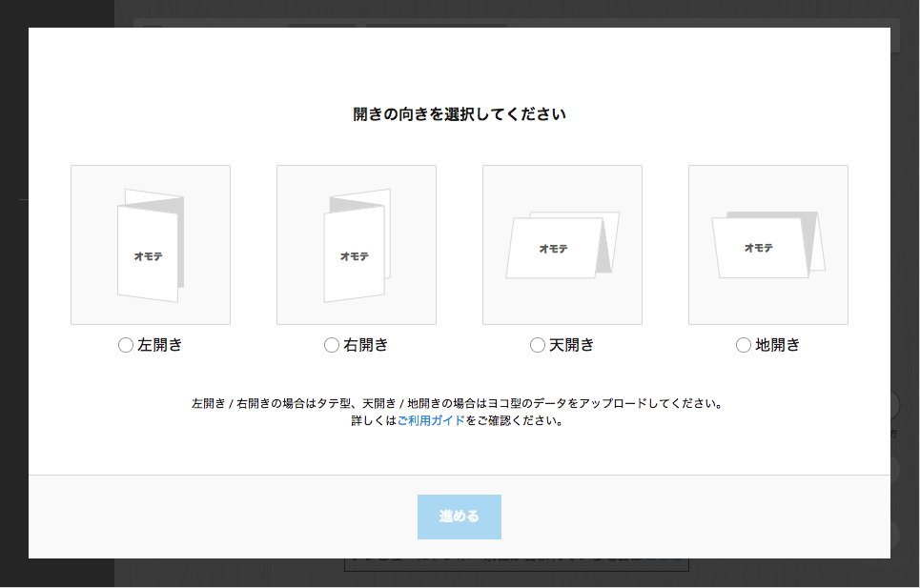920x588 pixels.
Task: Click the dimmed background left of the dialog
Action: 13,286
